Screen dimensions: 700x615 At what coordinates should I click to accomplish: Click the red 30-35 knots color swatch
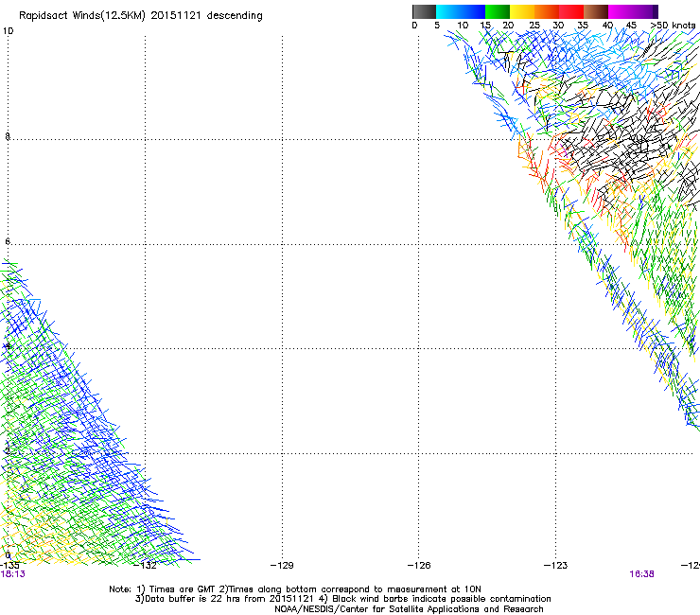pyautogui.click(x=571, y=11)
